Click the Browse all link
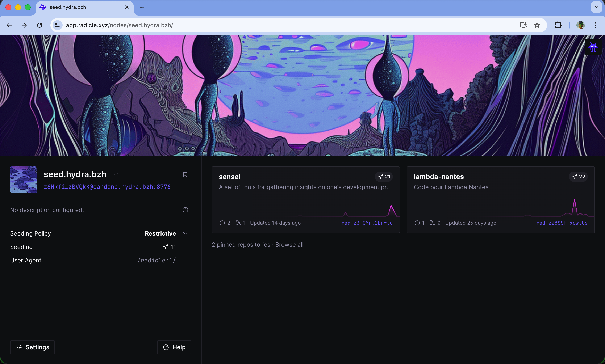The image size is (605, 364). [x=289, y=245]
